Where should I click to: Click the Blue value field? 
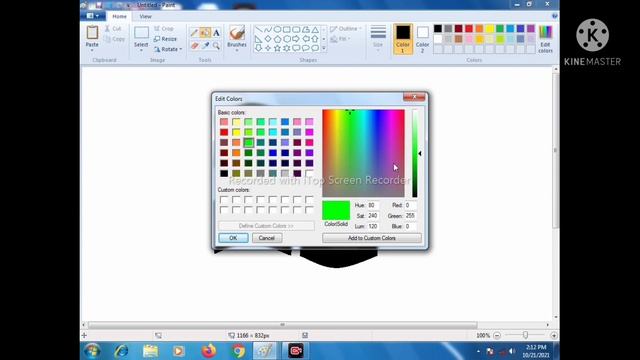pyautogui.click(x=410, y=226)
